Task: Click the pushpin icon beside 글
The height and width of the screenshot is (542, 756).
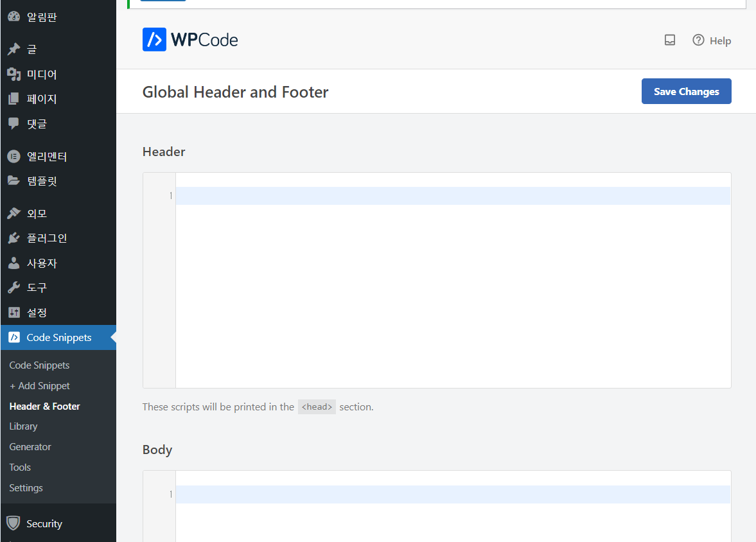Action: 14,49
